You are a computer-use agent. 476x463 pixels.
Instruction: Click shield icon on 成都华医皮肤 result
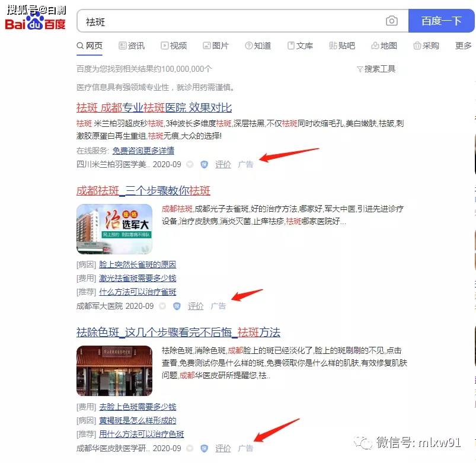pos(205,448)
